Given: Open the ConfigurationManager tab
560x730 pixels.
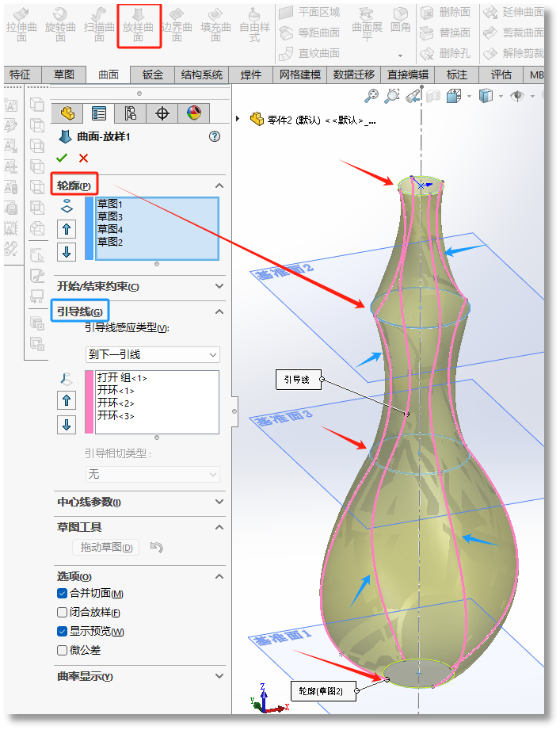Looking at the screenshot, I should (130, 113).
